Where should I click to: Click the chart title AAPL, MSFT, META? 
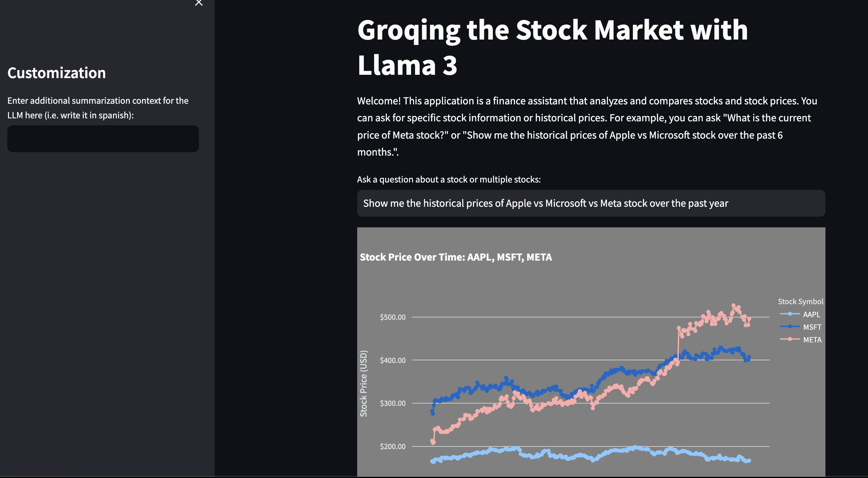click(x=456, y=257)
